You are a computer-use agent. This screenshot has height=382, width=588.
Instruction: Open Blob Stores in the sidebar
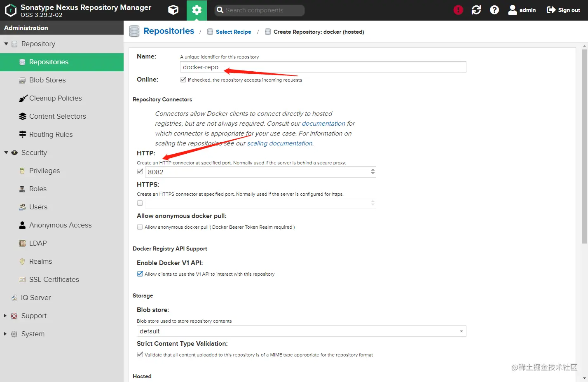point(62,80)
